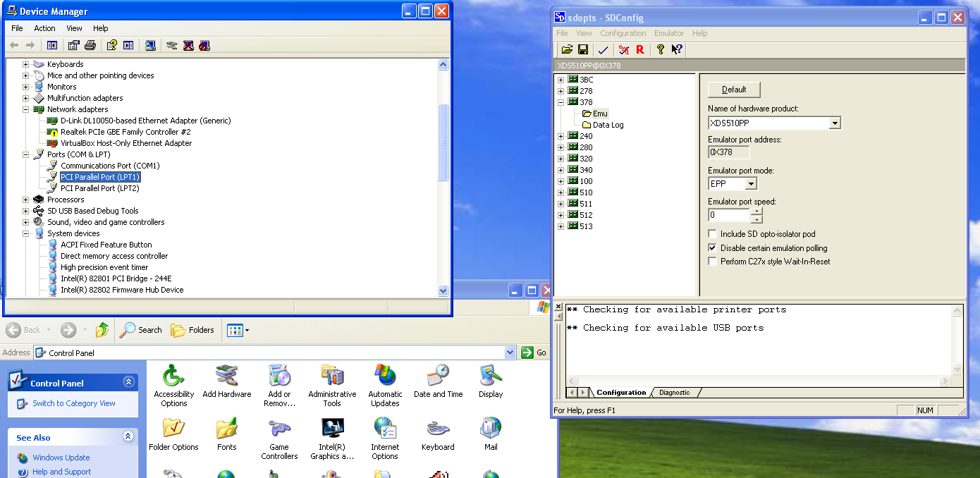Open the Mail icon in Control Panel
Image resolution: width=980 pixels, height=478 pixels.
point(491,434)
